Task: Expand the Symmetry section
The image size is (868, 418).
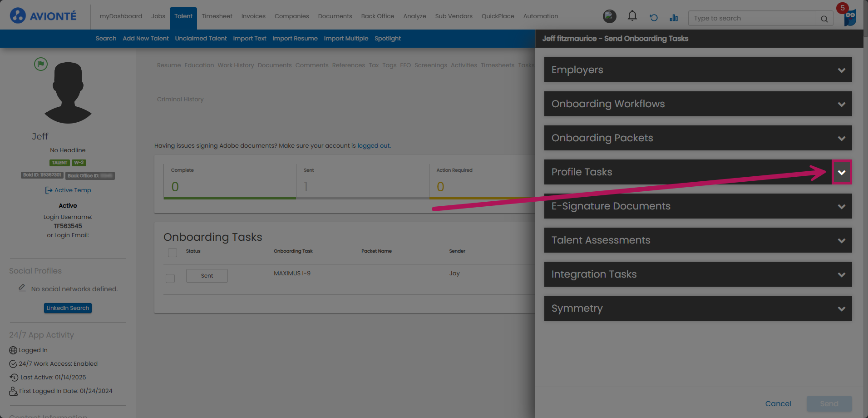Action: click(698, 308)
